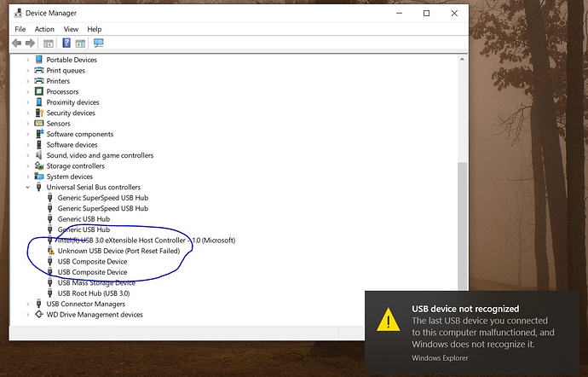Click the WD Drive Management devices icon
The height and width of the screenshot is (377, 588).
point(39,314)
